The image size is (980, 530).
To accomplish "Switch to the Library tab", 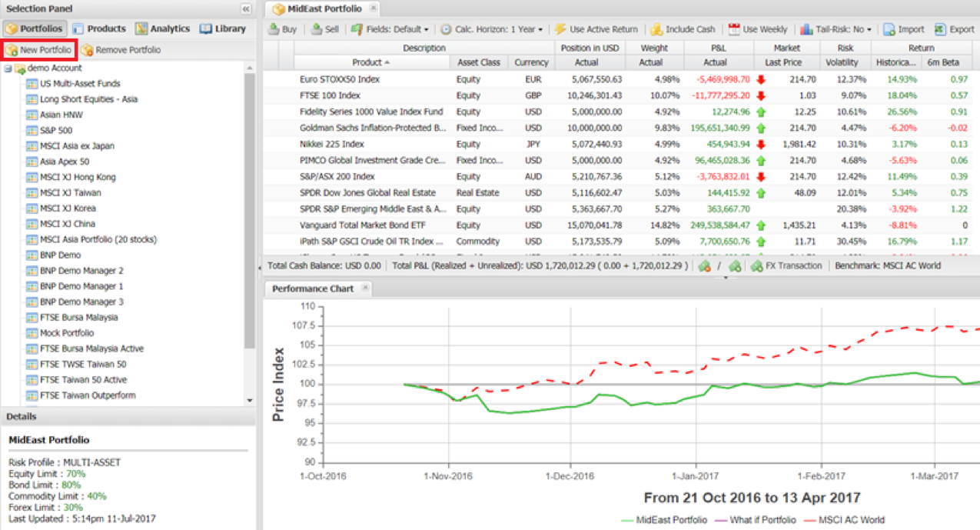I will [x=223, y=28].
